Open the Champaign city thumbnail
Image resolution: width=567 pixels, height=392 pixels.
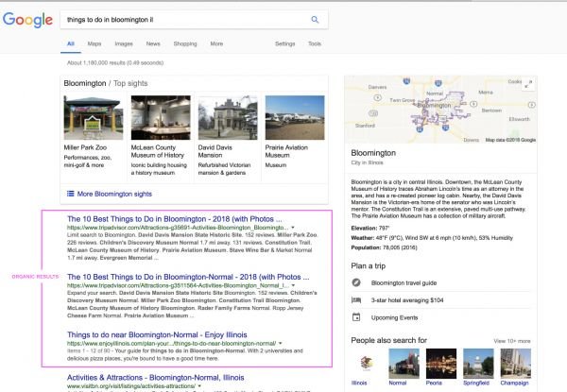(x=516, y=364)
